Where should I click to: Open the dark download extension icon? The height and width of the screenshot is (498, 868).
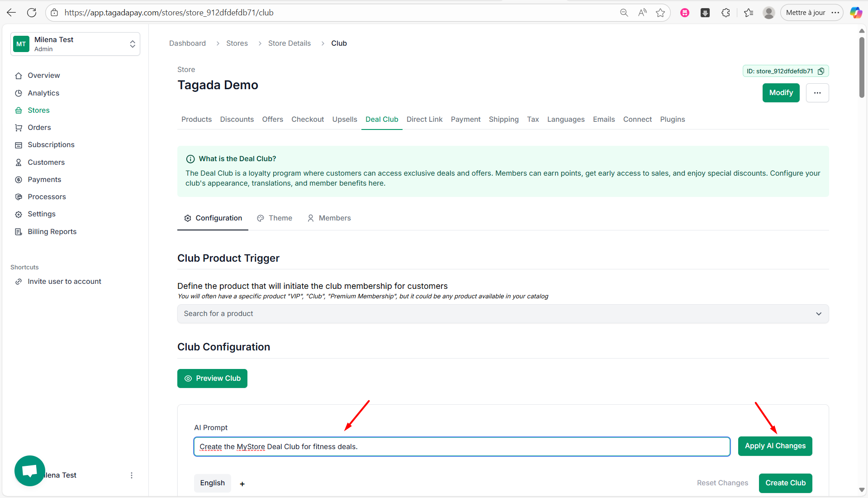pyautogui.click(x=705, y=13)
